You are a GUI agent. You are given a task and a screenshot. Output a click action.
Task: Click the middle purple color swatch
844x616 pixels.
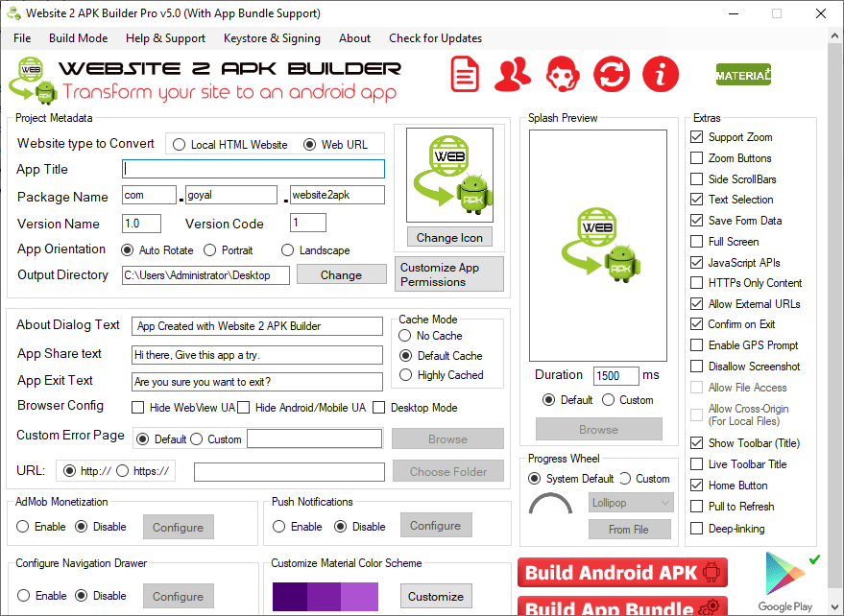coord(324,597)
